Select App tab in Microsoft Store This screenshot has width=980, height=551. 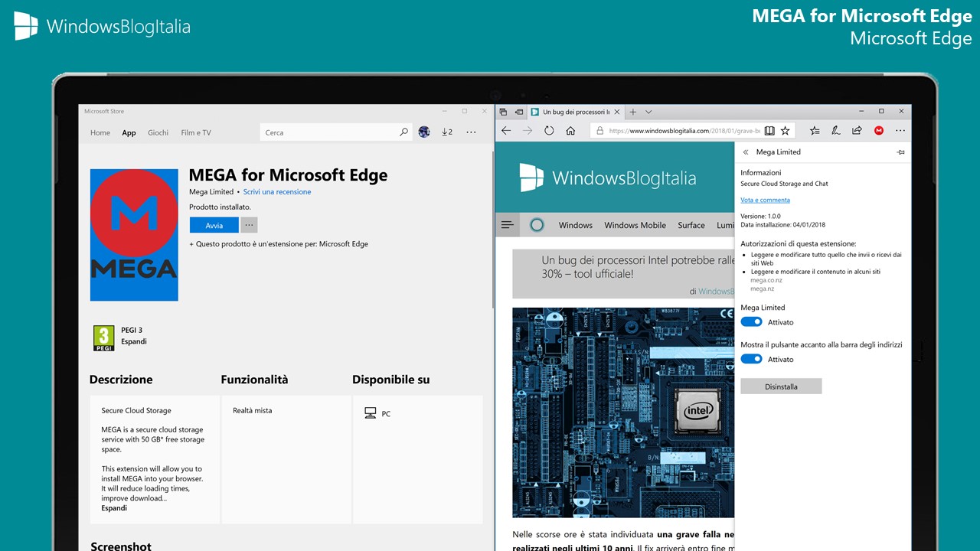(129, 132)
